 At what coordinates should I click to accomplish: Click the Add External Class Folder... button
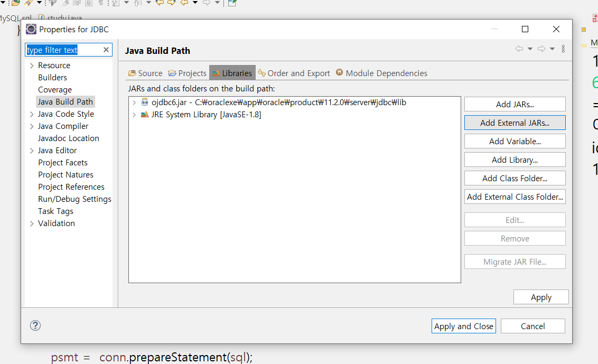click(x=515, y=197)
